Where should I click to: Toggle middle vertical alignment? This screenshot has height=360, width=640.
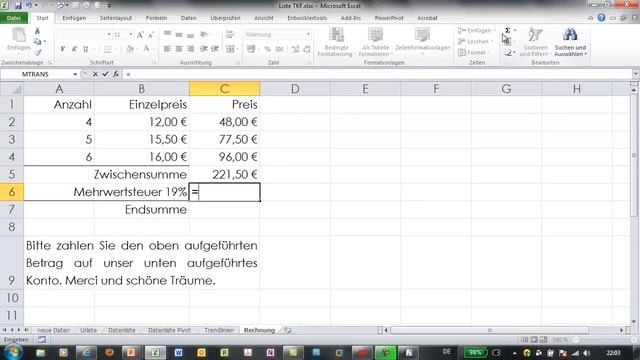point(179,35)
